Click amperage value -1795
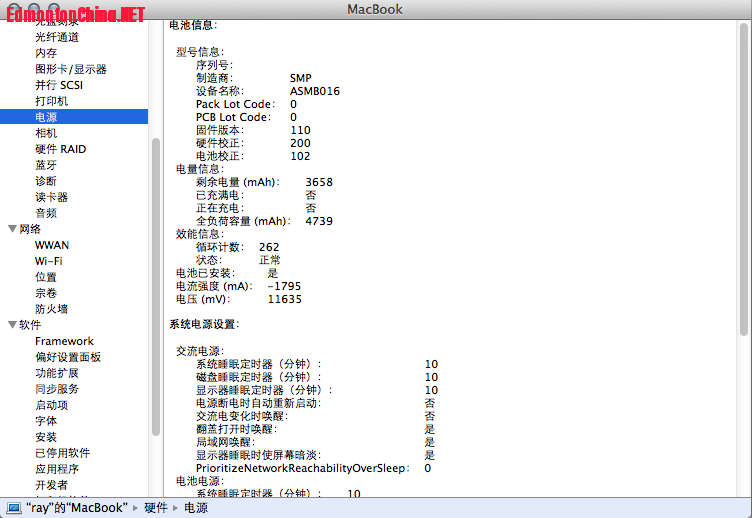Viewport: 752px width, 518px height. (284, 286)
